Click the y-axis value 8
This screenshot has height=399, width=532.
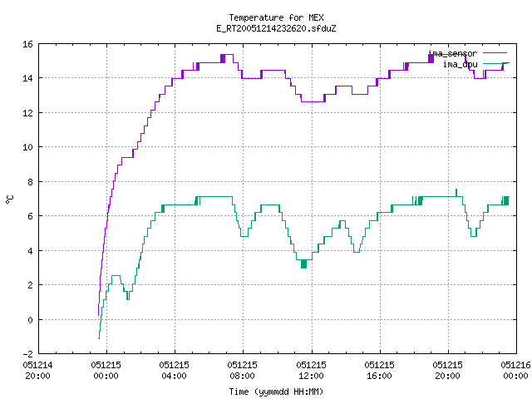coord(30,182)
